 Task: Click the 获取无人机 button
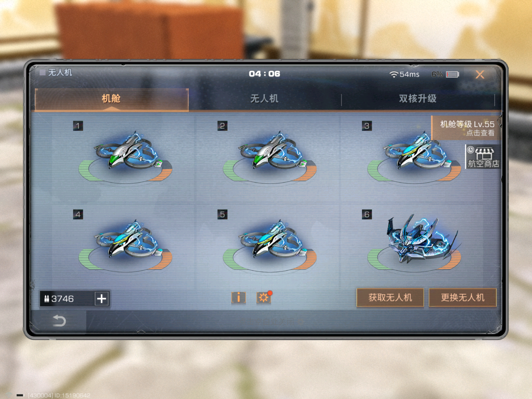pyautogui.click(x=390, y=297)
